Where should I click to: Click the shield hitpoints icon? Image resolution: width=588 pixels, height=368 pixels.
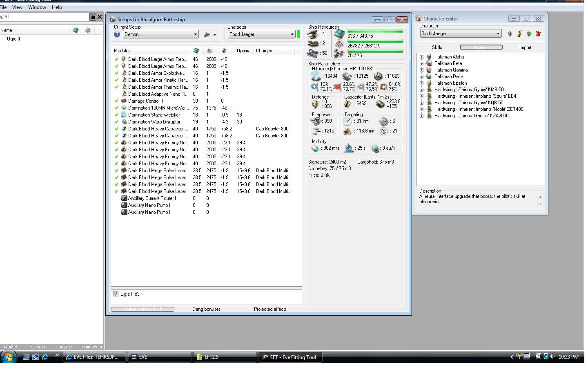(316, 76)
